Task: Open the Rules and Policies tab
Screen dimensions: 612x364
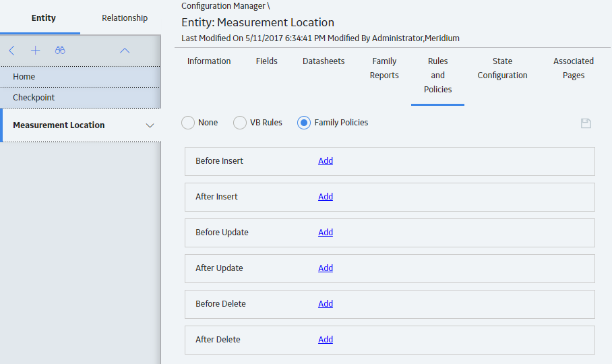Action: coord(437,75)
